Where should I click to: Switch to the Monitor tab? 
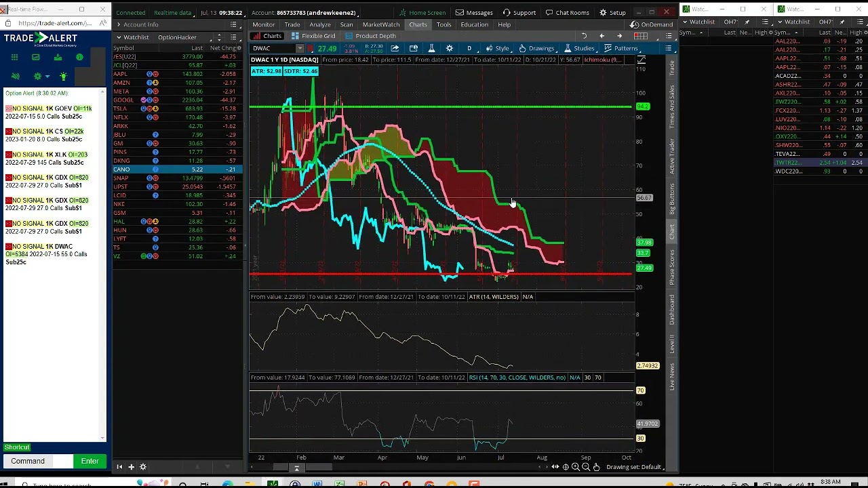coord(264,24)
